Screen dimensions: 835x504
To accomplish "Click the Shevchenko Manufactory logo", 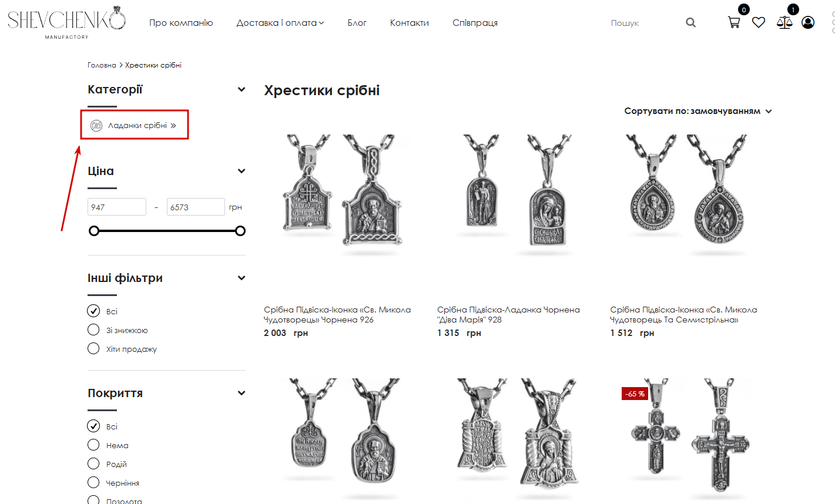I will [66, 22].
